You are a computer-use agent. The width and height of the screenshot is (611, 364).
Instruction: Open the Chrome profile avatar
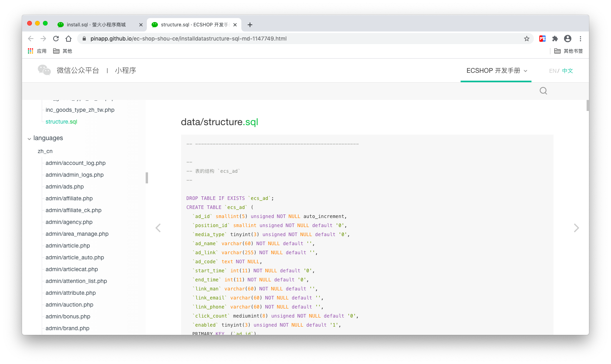point(568,39)
